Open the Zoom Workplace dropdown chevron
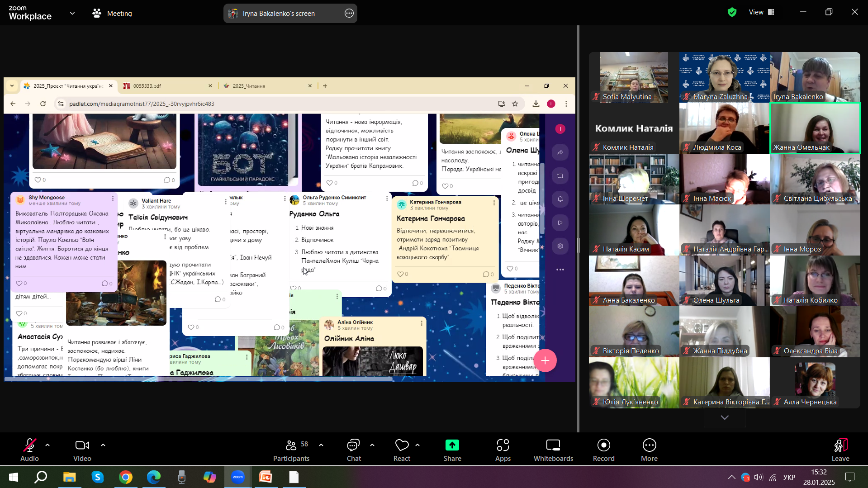 click(72, 13)
